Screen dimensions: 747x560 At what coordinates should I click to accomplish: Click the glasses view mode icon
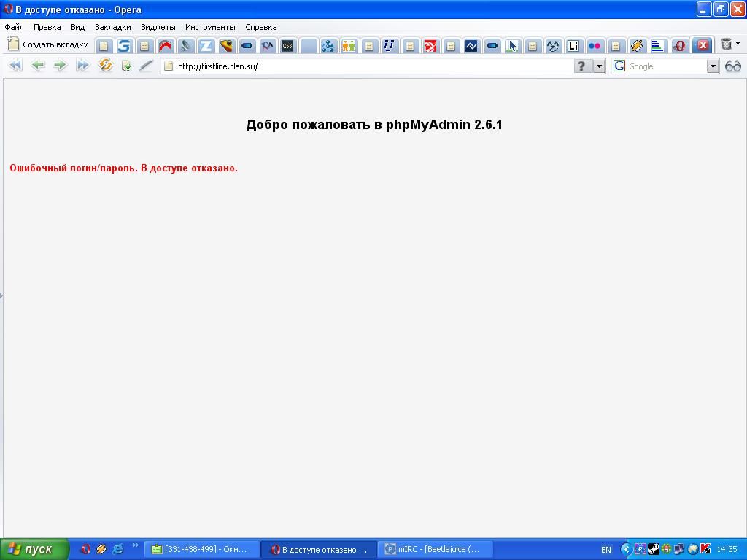[732, 66]
